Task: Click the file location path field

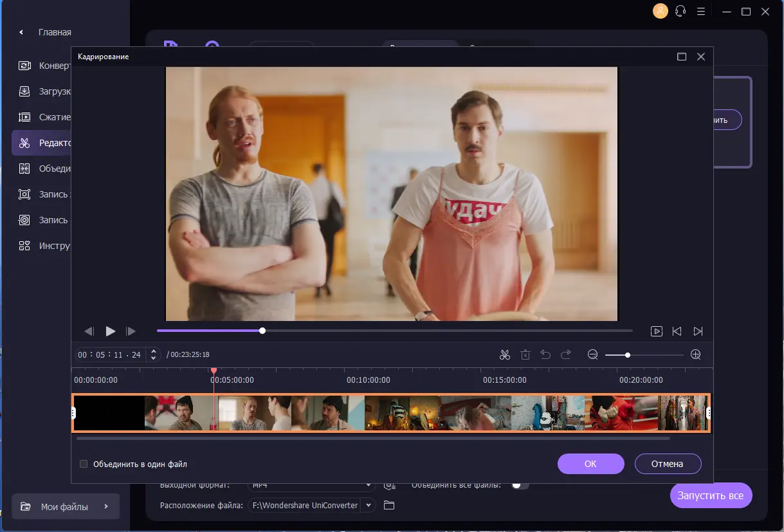Action: tap(304, 506)
